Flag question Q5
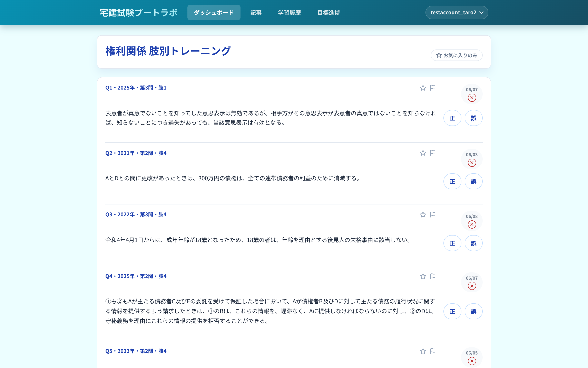 click(x=433, y=351)
